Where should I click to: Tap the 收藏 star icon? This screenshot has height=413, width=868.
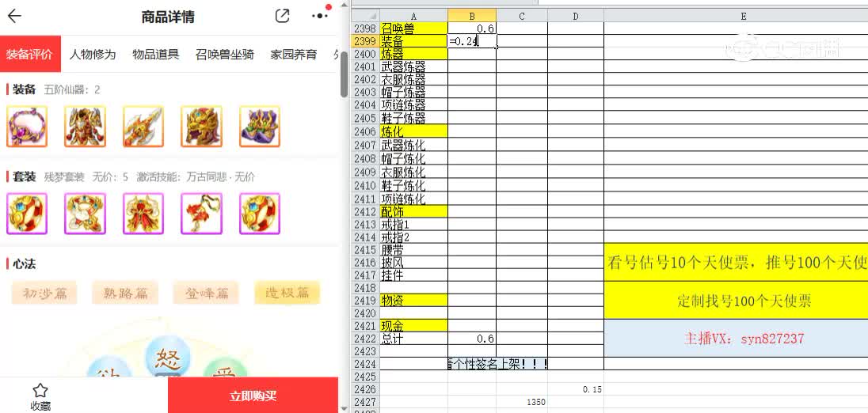coord(40,390)
